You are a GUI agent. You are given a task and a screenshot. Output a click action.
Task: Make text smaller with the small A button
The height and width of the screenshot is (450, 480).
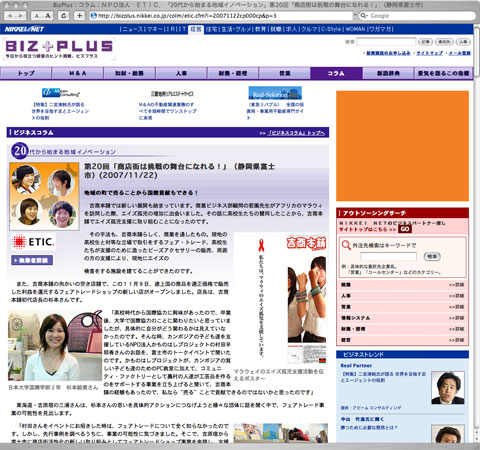coord(36,16)
